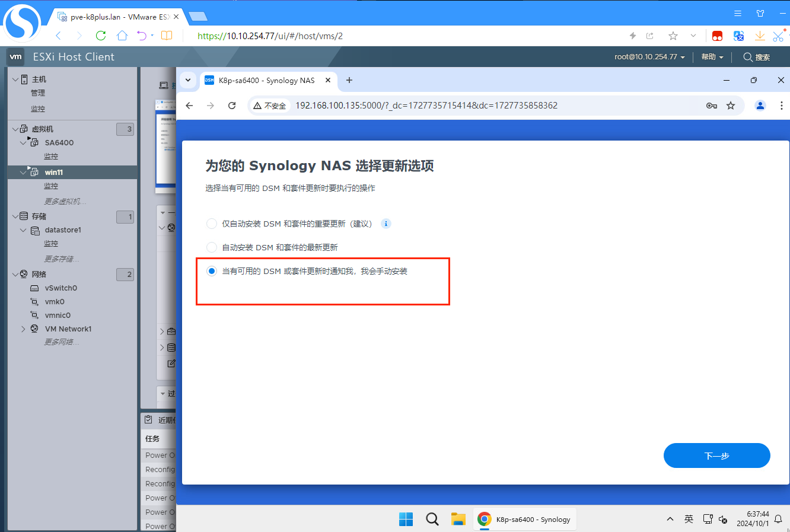Open the outer address bar history dropdown chevron

point(693,36)
